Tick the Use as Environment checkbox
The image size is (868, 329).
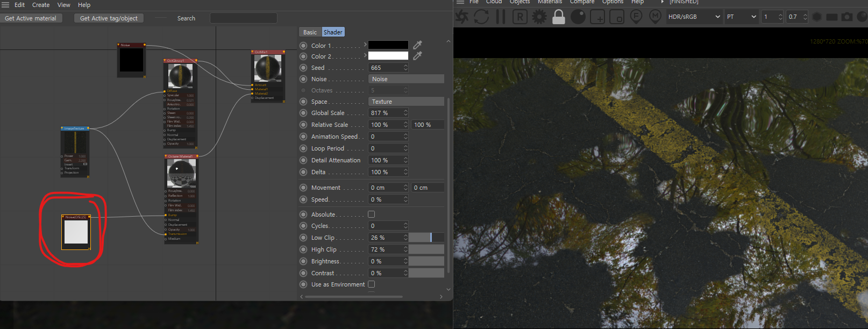[371, 284]
